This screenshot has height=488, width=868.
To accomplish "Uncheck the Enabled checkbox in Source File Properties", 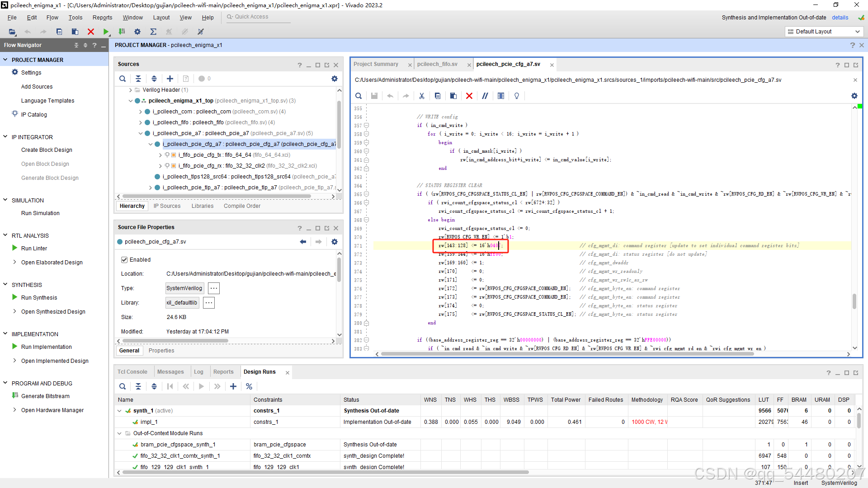I will pos(124,260).
